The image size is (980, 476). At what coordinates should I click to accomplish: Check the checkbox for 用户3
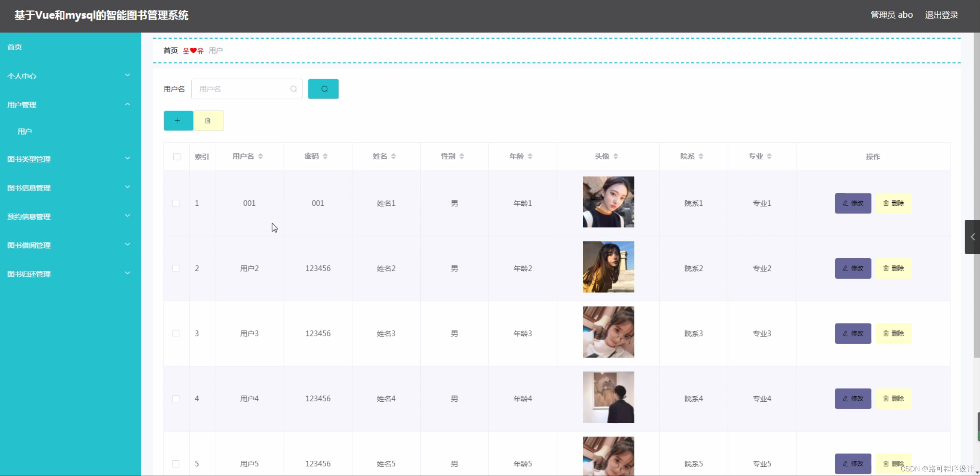pyautogui.click(x=176, y=333)
